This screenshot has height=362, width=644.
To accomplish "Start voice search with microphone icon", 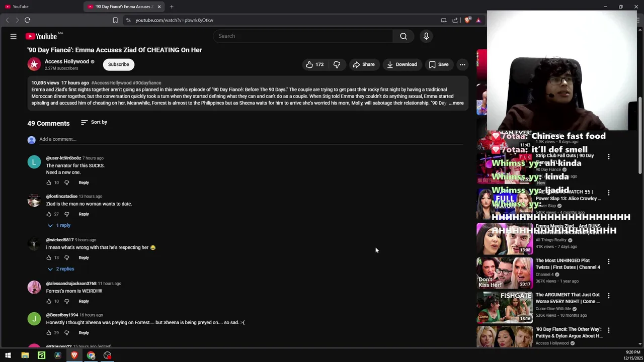I will click(426, 36).
